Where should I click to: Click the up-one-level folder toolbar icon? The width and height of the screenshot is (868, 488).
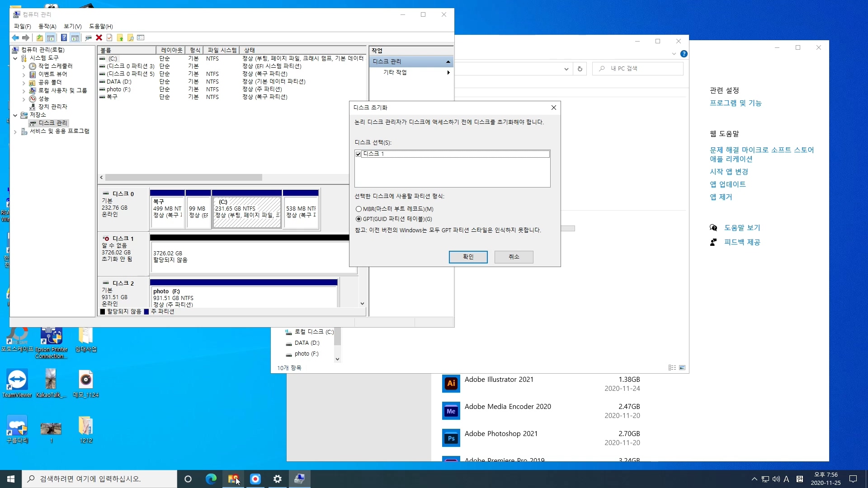tap(40, 38)
